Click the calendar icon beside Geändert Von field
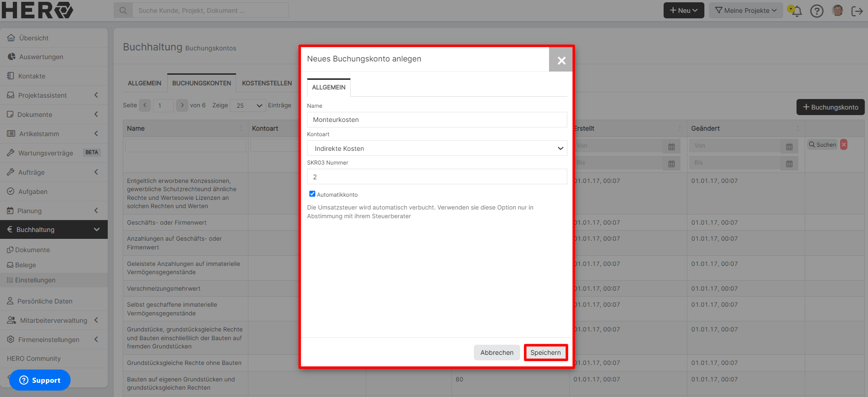This screenshot has height=397, width=868. click(789, 147)
